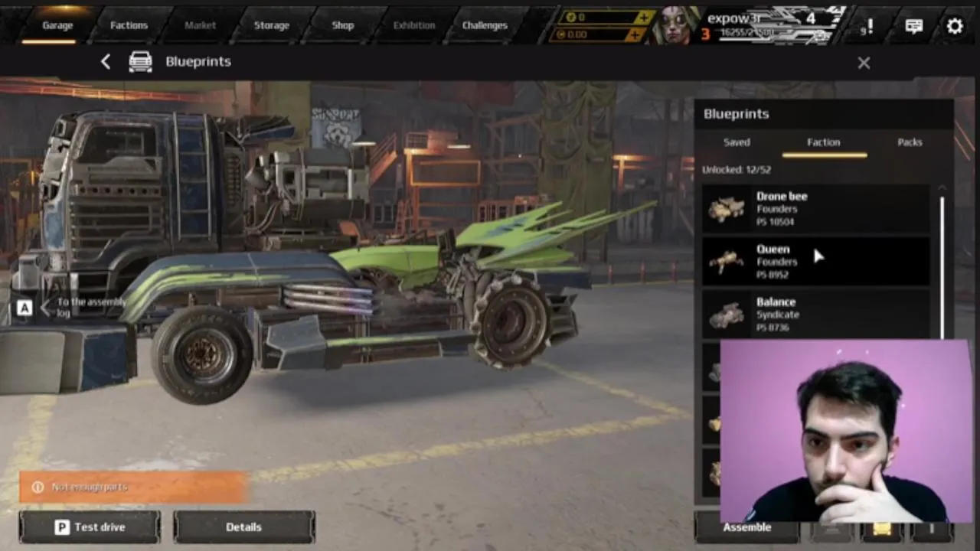This screenshot has height=551, width=980.
Task: Select the Balance blueprint name
Action: pyautogui.click(x=776, y=302)
